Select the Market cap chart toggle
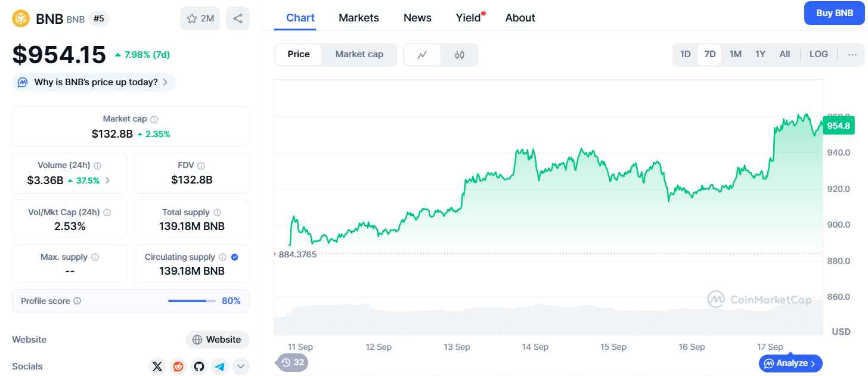The height and width of the screenshot is (376, 868). [x=359, y=54]
